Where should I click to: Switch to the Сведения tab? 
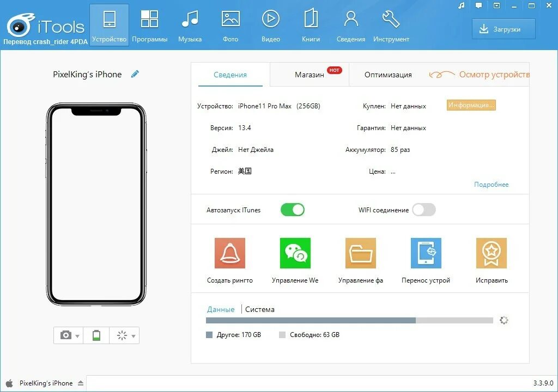(231, 75)
